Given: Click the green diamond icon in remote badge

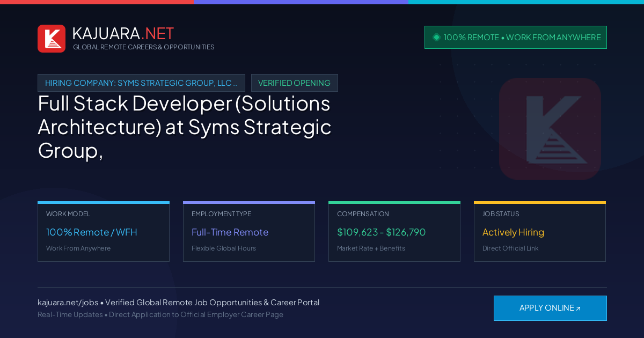Looking at the screenshot, I should click(436, 37).
